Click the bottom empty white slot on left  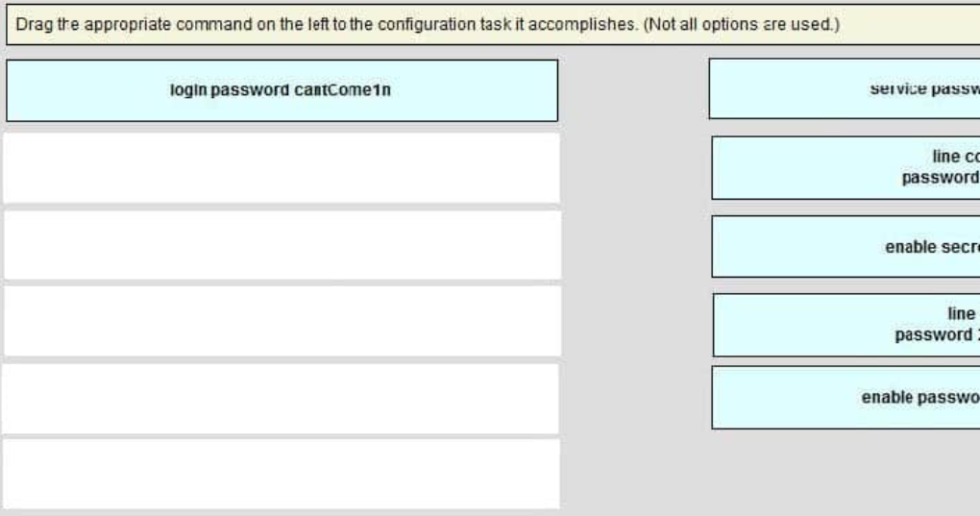point(282,474)
